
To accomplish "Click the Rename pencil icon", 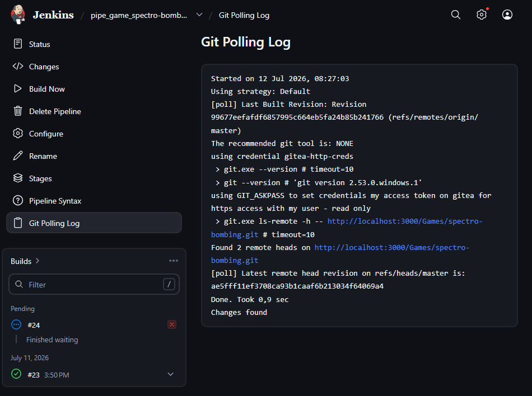I will [x=18, y=156].
